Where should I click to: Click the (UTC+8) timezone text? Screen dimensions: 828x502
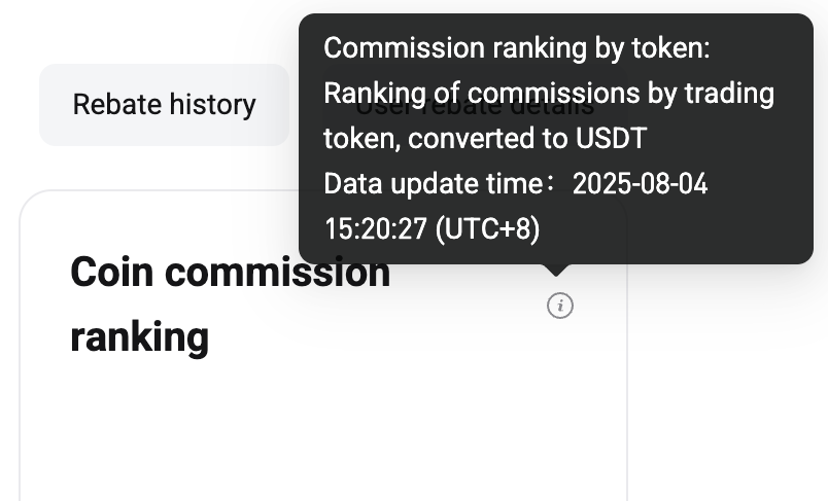coord(488,229)
